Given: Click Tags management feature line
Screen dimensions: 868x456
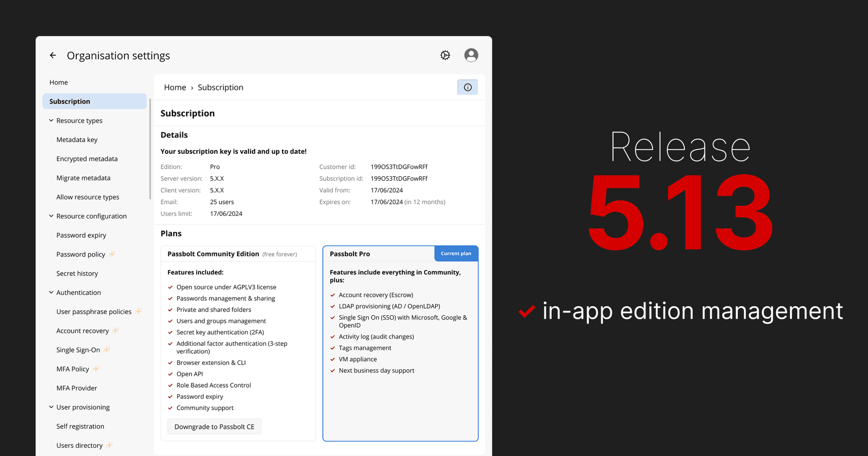Looking at the screenshot, I should click(365, 348).
